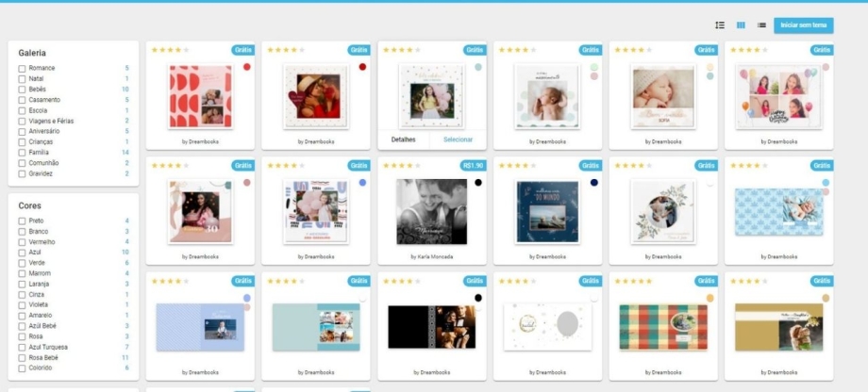The width and height of the screenshot is (868, 392).
Task: Check the Casamento gallery filter
Action: 22,100
